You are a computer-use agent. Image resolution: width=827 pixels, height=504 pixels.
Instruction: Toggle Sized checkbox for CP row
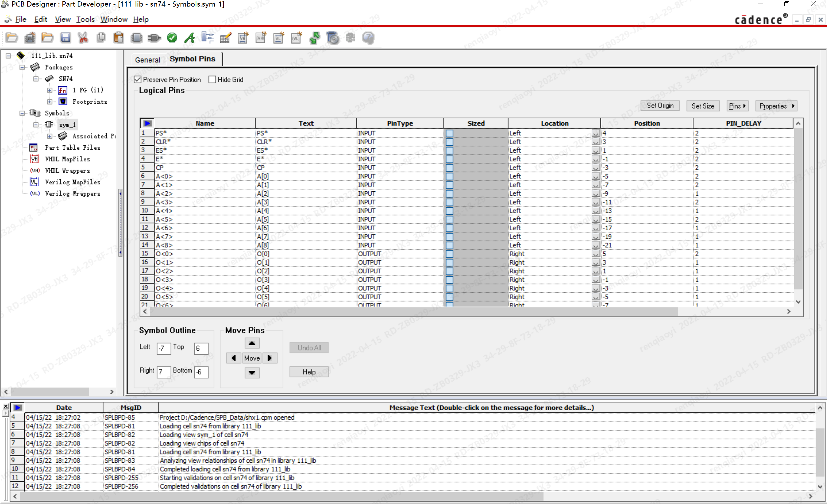449,167
